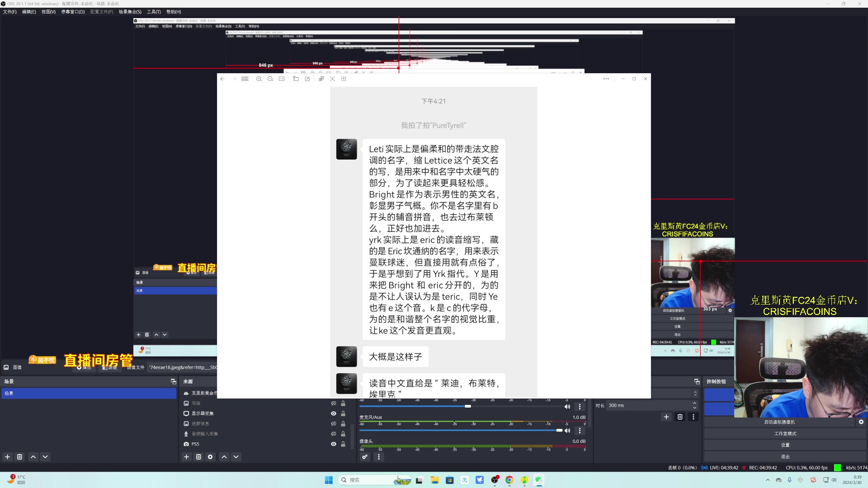
Task: Open the 帮助(H) menu
Action: [x=174, y=12]
